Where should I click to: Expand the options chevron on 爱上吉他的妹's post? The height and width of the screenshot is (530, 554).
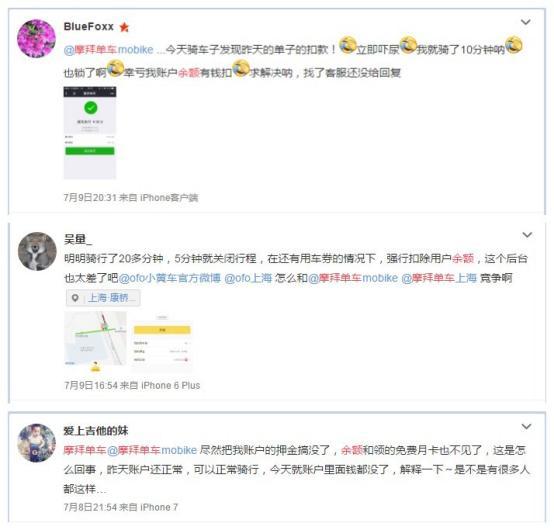526,427
